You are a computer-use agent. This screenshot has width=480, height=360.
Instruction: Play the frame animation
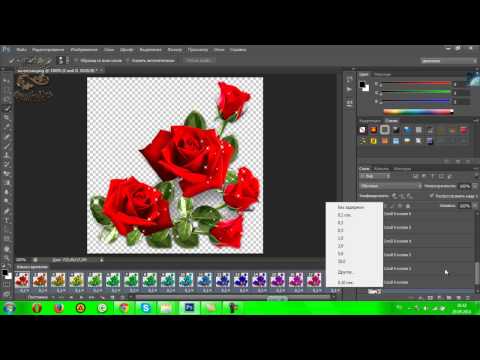coord(82,297)
